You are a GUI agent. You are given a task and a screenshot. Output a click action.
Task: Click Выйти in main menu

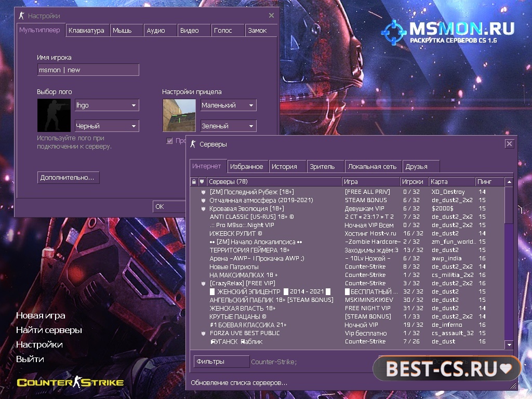[x=30, y=359]
